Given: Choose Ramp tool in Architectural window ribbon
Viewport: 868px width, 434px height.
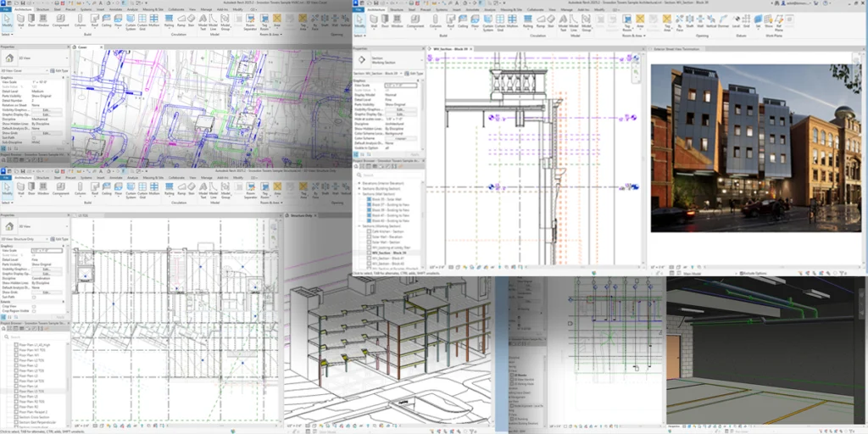Looking at the screenshot, I should coord(540,21).
